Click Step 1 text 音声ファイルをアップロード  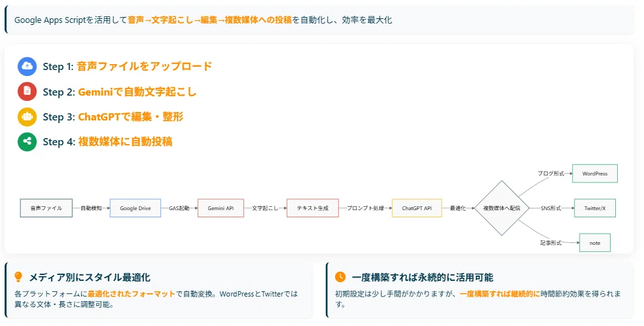(144, 67)
